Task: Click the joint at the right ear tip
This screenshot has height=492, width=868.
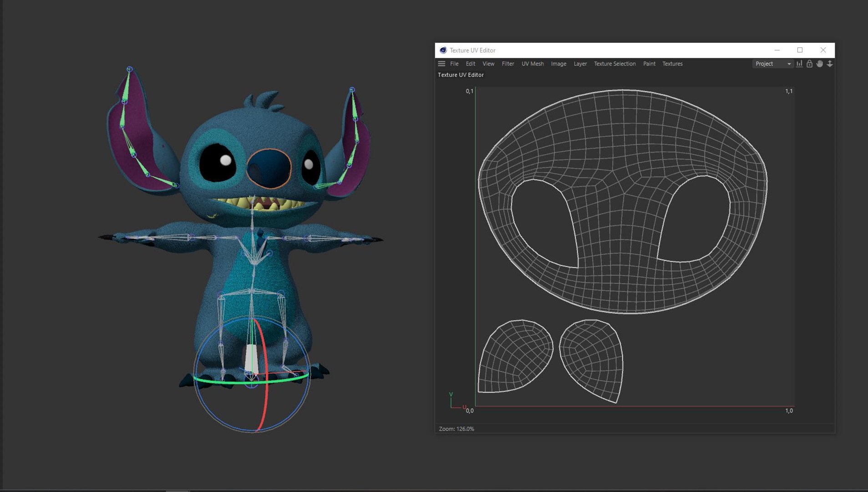Action: [x=352, y=90]
